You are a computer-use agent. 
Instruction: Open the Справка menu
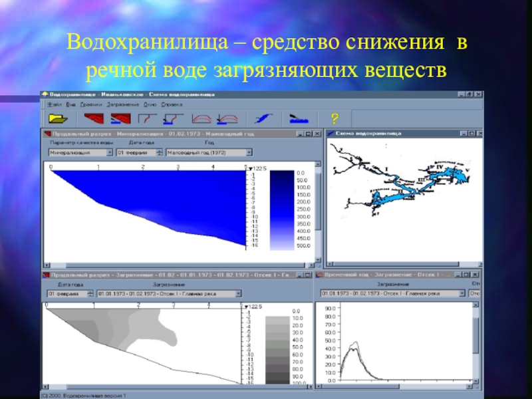pyautogui.click(x=172, y=104)
